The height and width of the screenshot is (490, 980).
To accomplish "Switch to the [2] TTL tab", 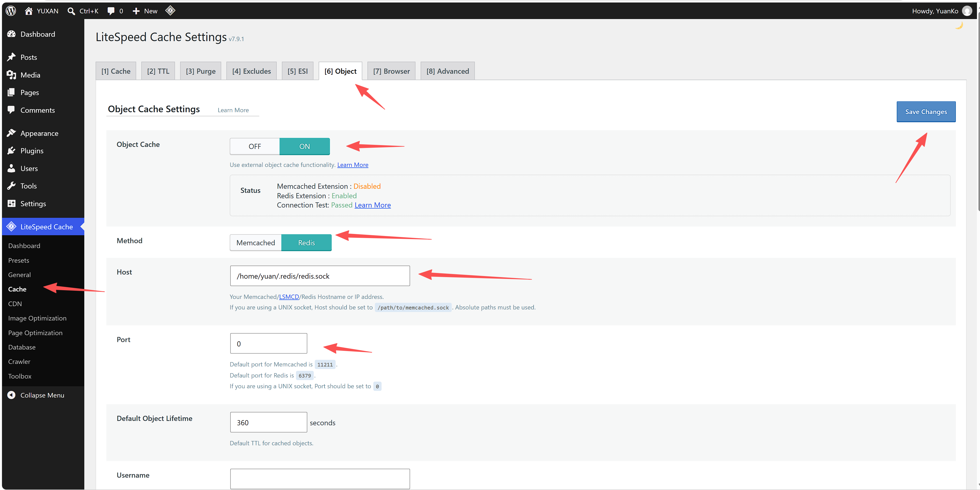I will click(x=158, y=71).
